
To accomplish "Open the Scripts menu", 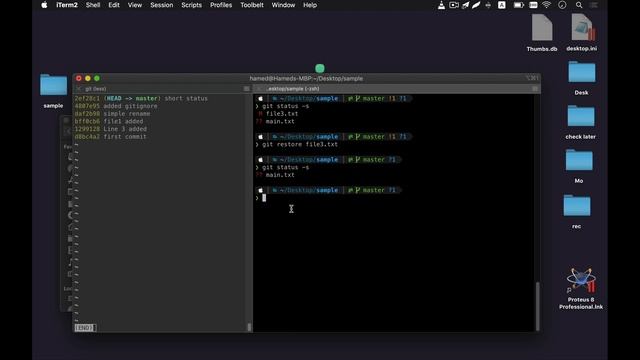I will (x=191, y=5).
